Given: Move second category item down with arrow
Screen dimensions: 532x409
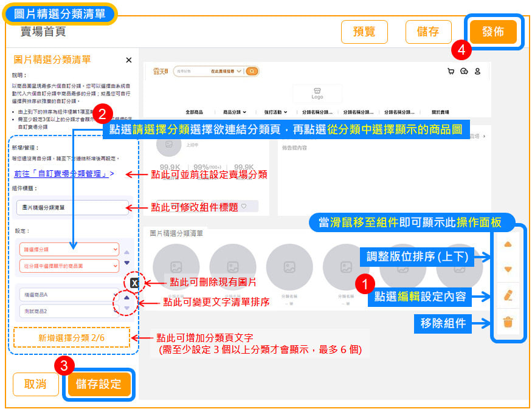Looking at the screenshot, I should pos(126,309).
